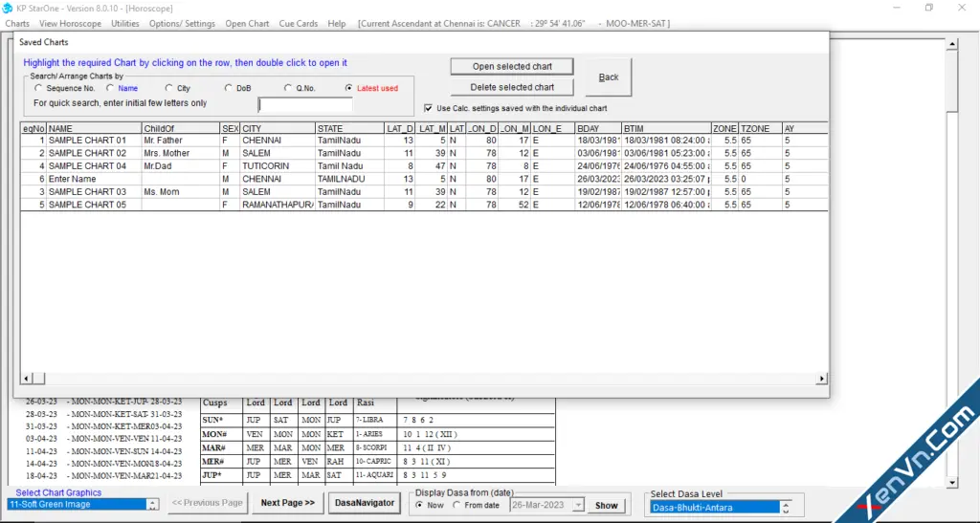Select the SAMPLE CHART 01 row
980x523 pixels.
pos(424,141)
